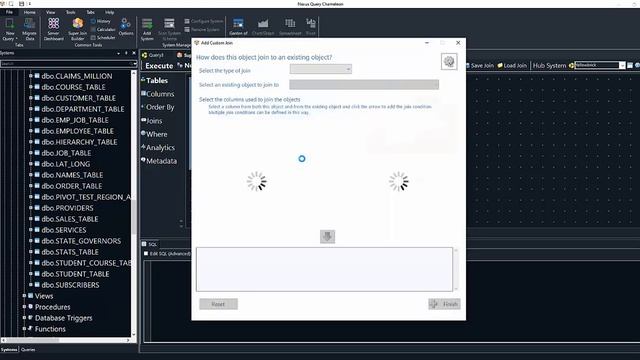Click the down arrow add-join-condition button
Viewport: 640px width, 360px height.
tap(327, 236)
